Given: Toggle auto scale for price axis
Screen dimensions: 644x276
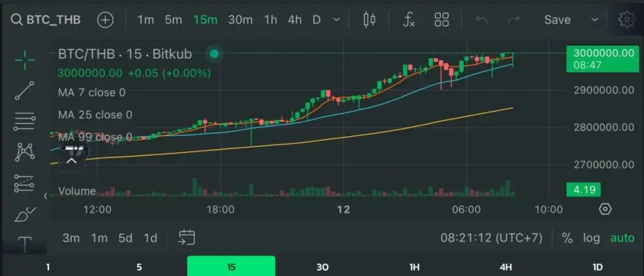Looking at the screenshot, I should [622, 238].
